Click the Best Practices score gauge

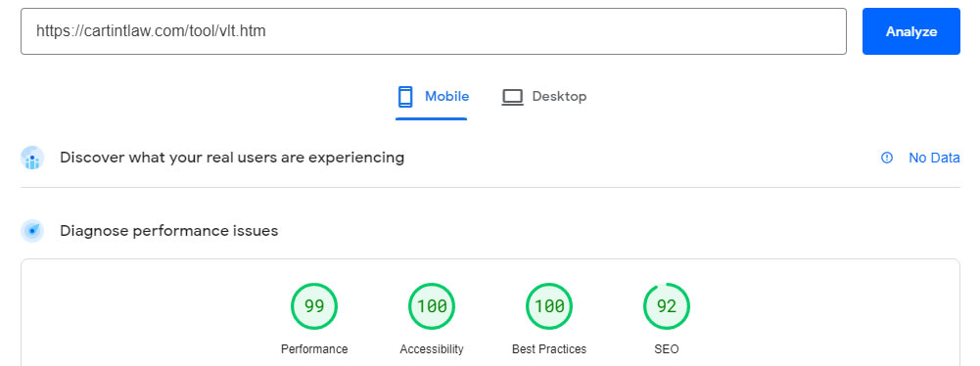[549, 306]
